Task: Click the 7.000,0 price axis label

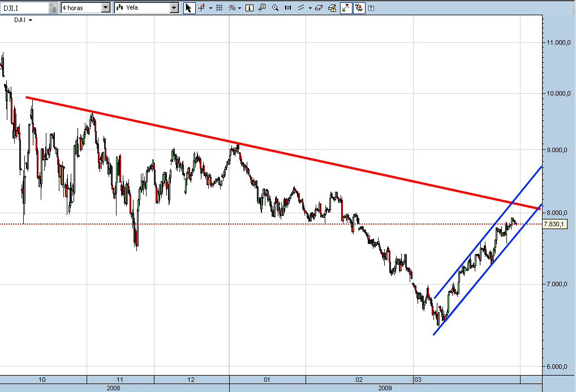Action: [557, 284]
